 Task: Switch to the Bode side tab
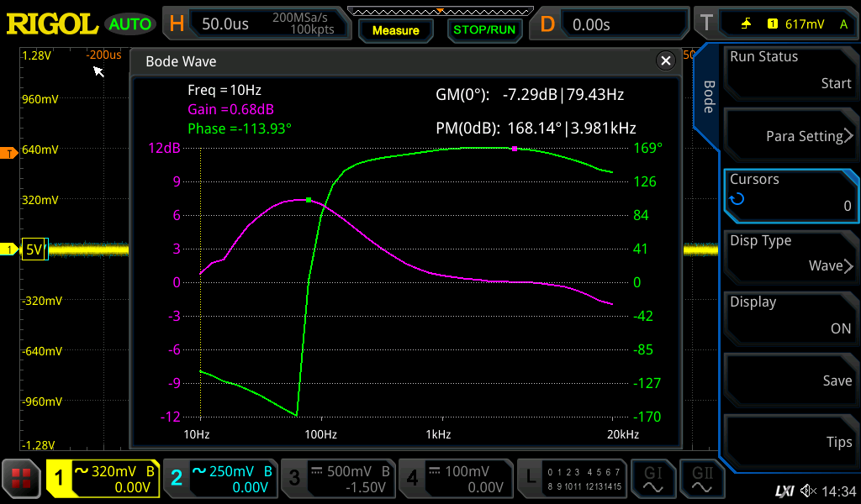(x=709, y=97)
